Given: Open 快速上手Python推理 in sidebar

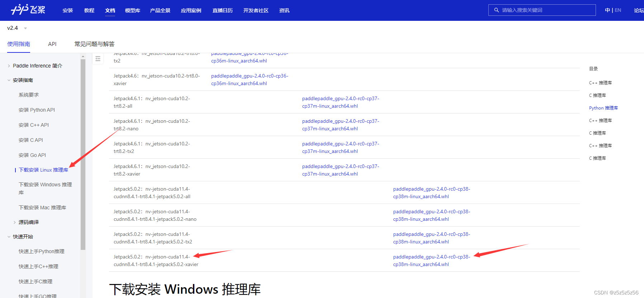Looking at the screenshot, I should [x=42, y=251].
